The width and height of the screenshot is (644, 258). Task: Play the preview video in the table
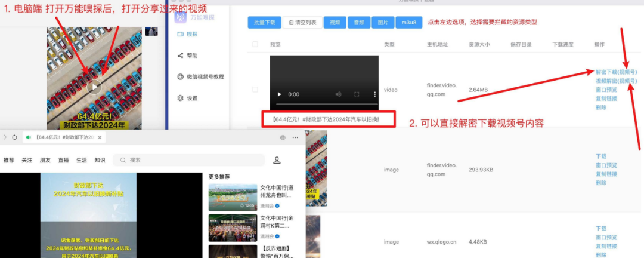point(280,94)
